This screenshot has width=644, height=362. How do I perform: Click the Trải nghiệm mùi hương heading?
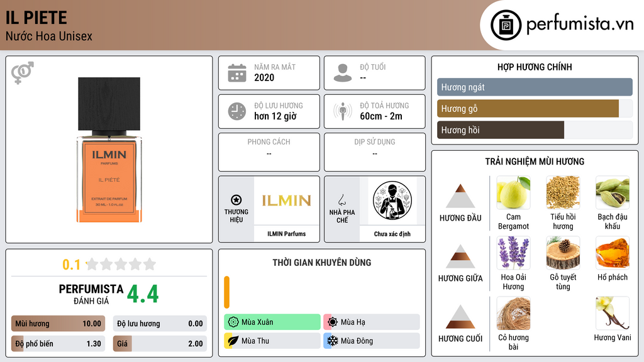tap(535, 162)
